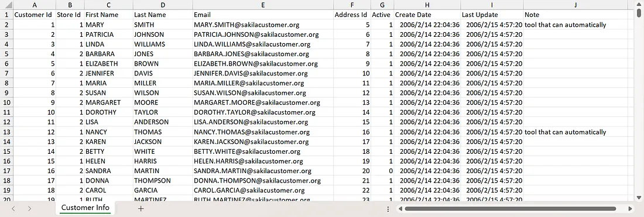Select the JOHNSON last name cell
The width and height of the screenshot is (644, 217).
coord(163,35)
